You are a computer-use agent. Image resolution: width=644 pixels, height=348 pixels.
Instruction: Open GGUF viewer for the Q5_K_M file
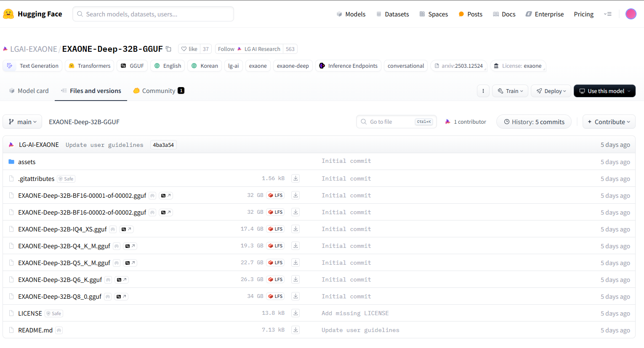point(130,263)
